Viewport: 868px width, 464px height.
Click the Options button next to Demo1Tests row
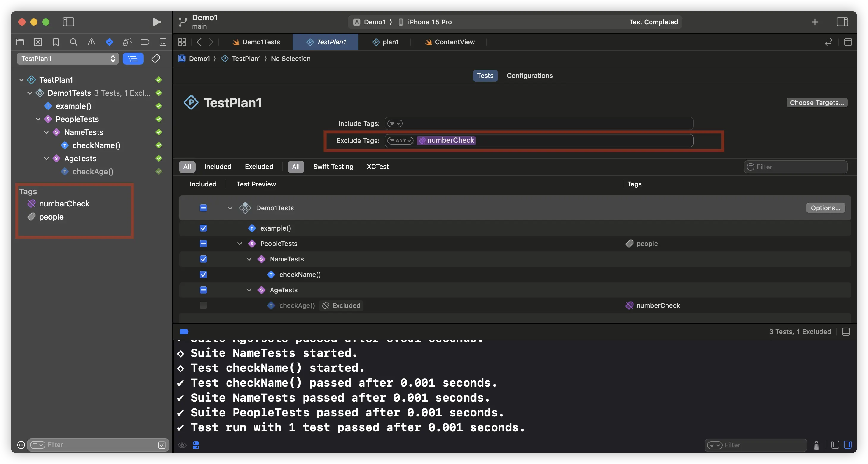click(824, 208)
